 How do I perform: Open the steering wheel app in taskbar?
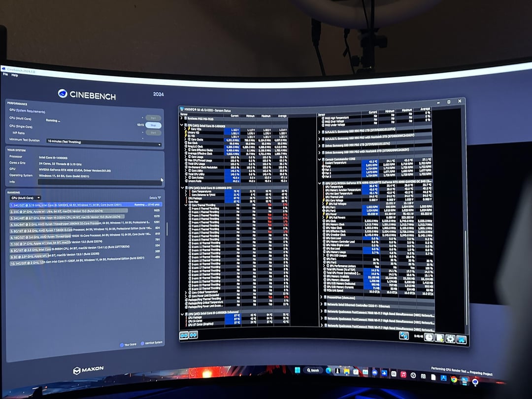pyautogui.click(x=413, y=375)
